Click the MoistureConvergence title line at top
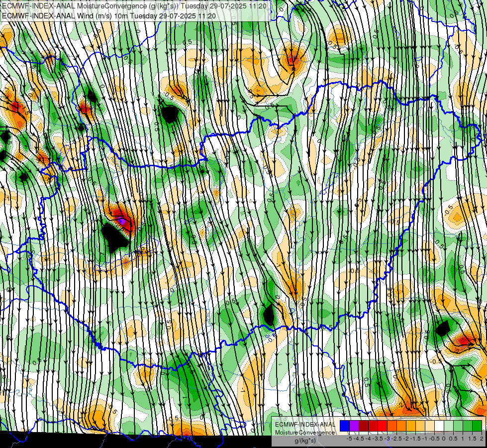Viewport: 487px width, 448px height. pos(134,6)
